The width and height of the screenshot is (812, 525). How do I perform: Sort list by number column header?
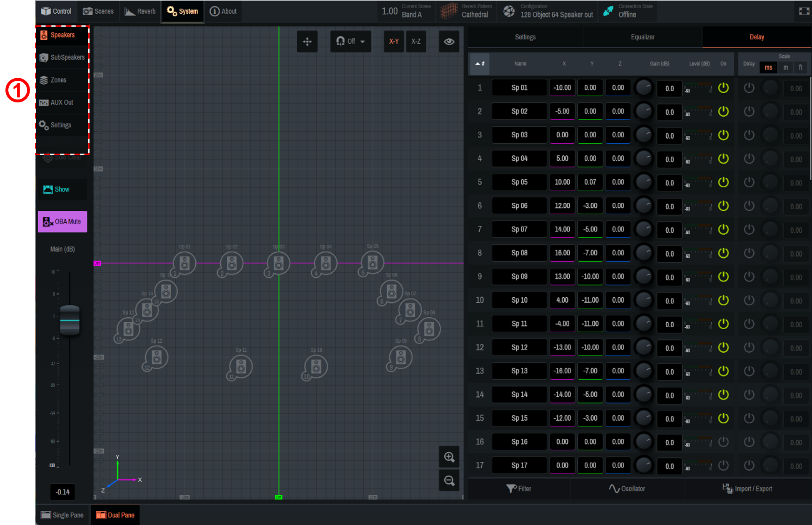coord(479,64)
